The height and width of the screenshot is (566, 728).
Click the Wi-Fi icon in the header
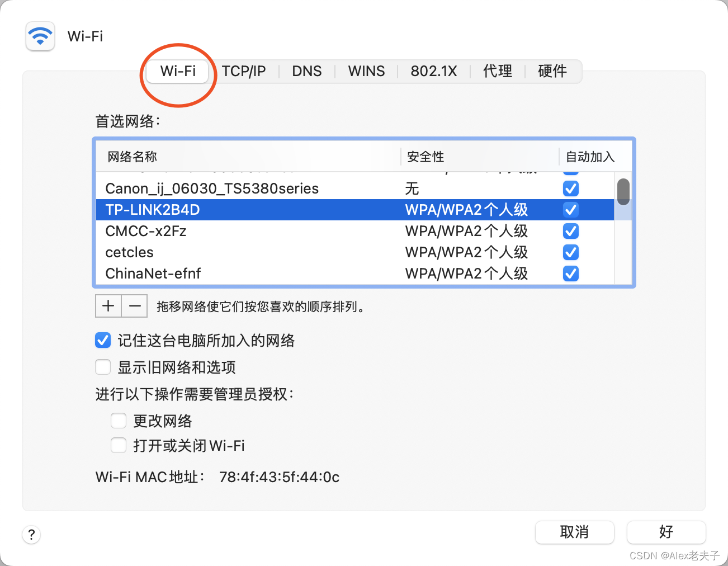pyautogui.click(x=40, y=36)
